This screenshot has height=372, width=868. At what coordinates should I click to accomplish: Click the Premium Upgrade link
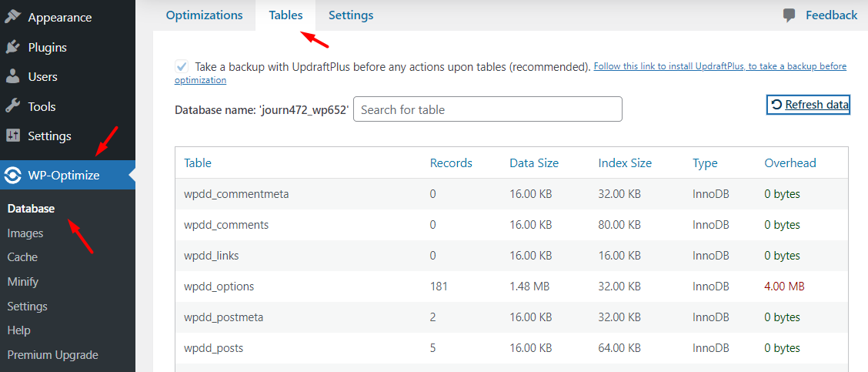(52, 355)
